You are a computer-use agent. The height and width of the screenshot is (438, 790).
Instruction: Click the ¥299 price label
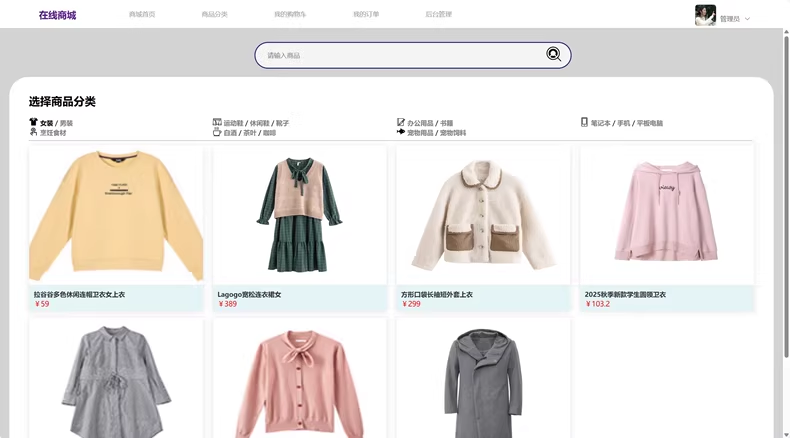coord(412,304)
